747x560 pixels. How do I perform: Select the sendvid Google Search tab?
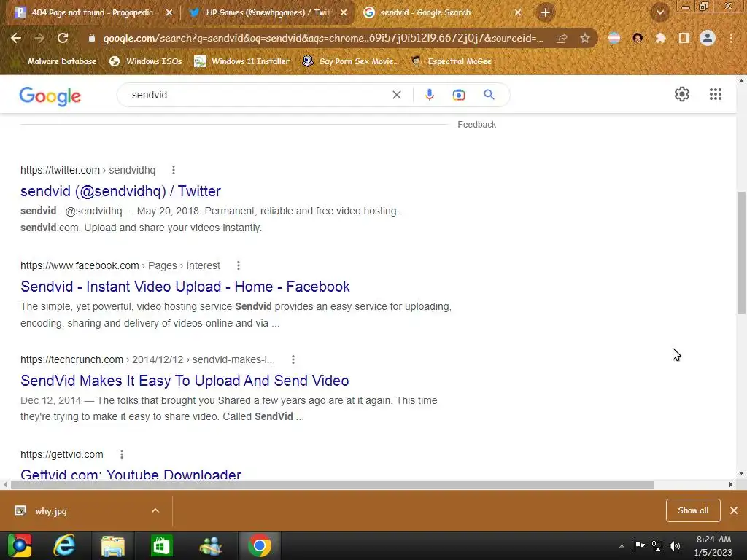click(425, 13)
